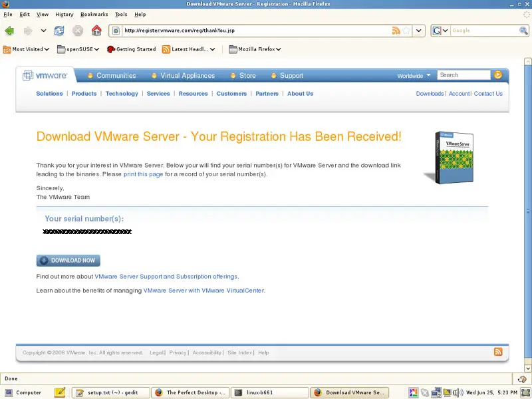The image size is (532, 399).
Task: Go to the Communities section
Action: (116, 76)
